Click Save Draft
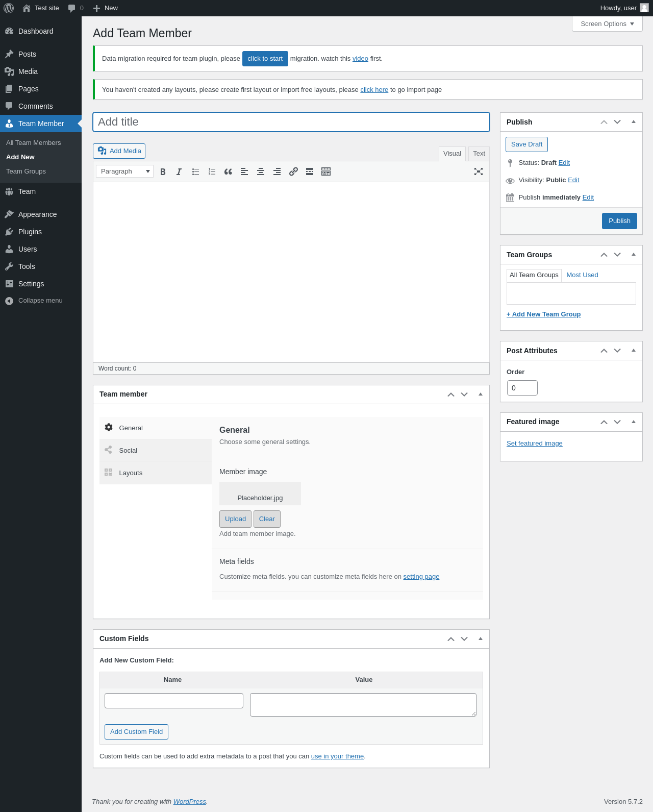653x812 pixels. pyautogui.click(x=526, y=144)
